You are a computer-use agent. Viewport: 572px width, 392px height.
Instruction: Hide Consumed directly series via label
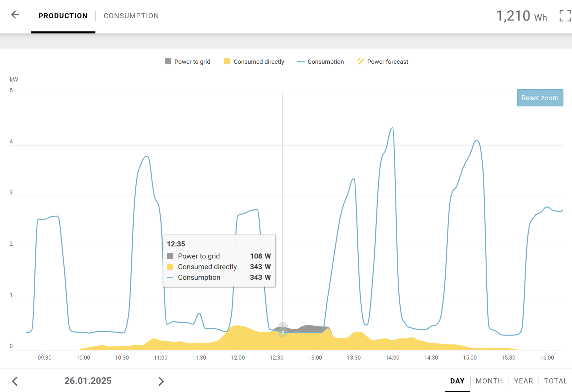258,62
